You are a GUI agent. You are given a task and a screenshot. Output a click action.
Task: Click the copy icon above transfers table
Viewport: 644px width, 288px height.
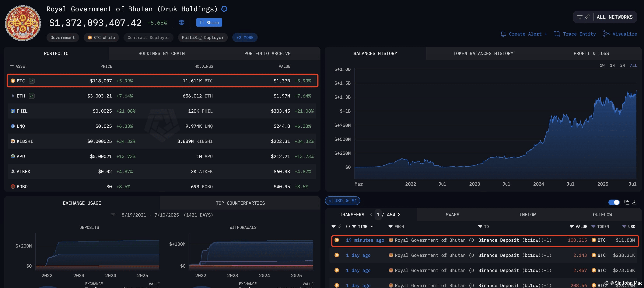[x=627, y=202]
